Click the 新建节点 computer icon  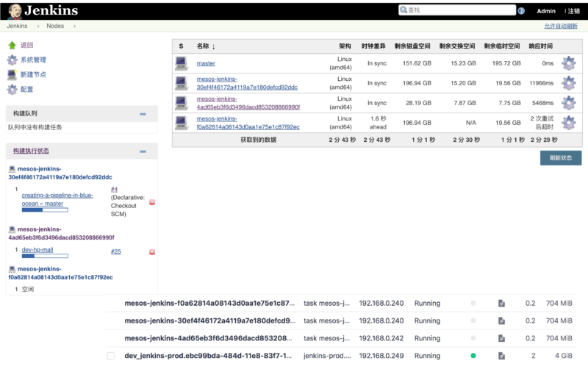click(x=12, y=75)
